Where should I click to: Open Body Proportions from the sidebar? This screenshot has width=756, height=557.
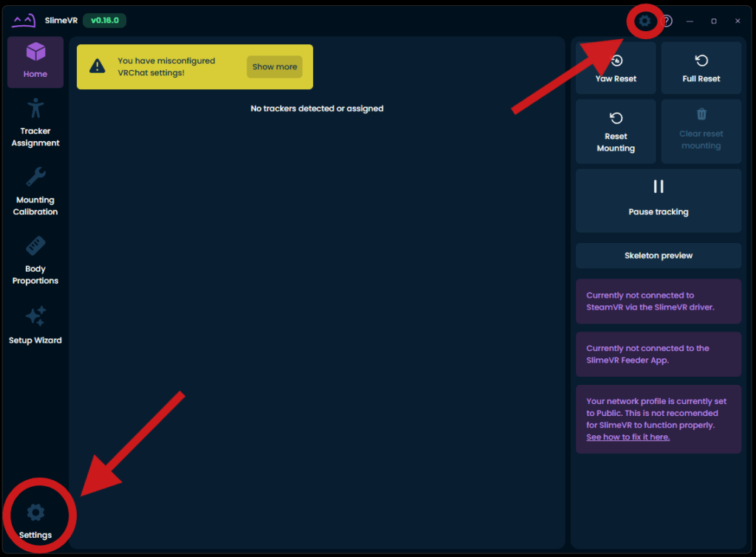[35, 261]
